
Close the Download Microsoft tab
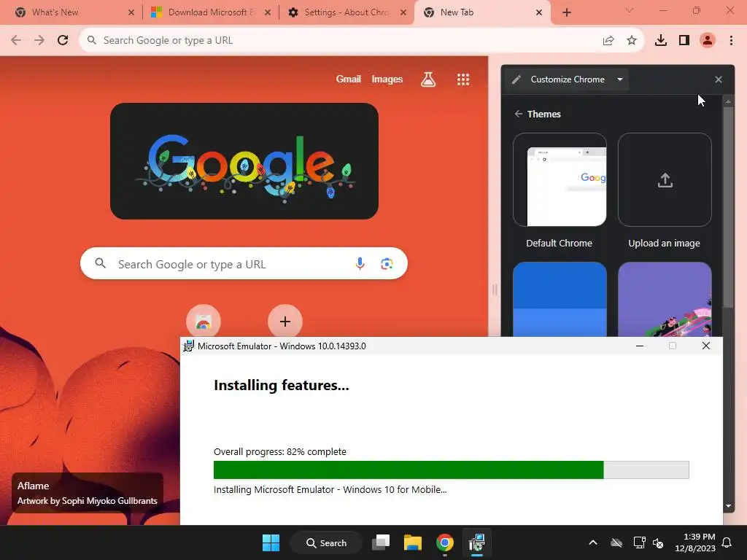pos(268,12)
